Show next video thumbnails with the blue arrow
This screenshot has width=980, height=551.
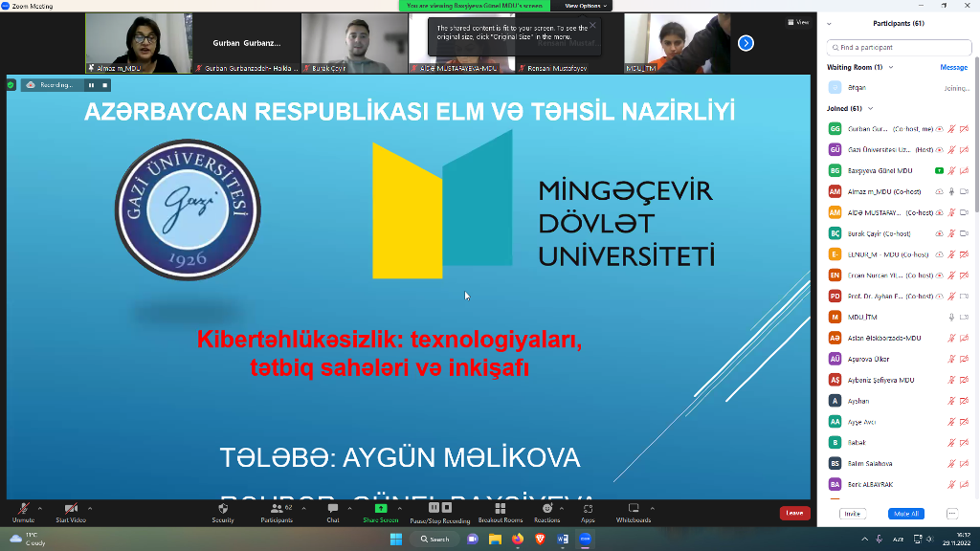746,43
